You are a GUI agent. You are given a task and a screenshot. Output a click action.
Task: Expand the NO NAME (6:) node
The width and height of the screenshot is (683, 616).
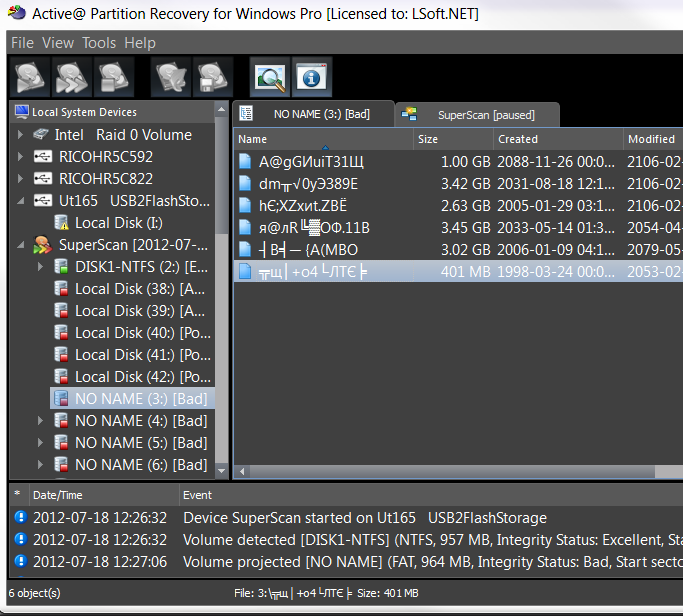40,464
